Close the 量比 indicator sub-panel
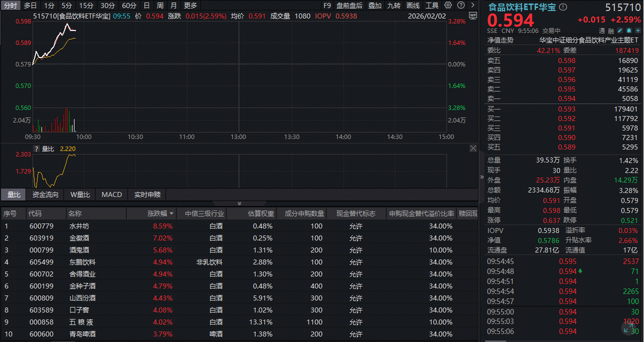This screenshot has width=644, height=342. pyautogui.click(x=473, y=148)
